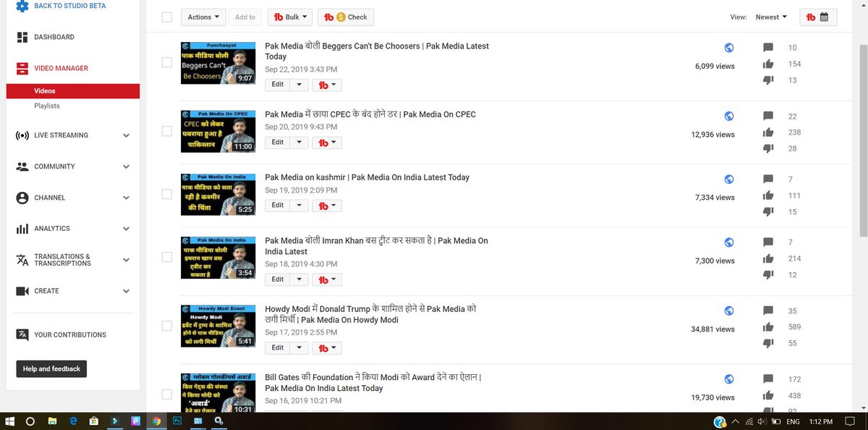Image resolution: width=868 pixels, height=430 pixels.
Task: Go to Dashboard in sidebar
Action: 54,37
